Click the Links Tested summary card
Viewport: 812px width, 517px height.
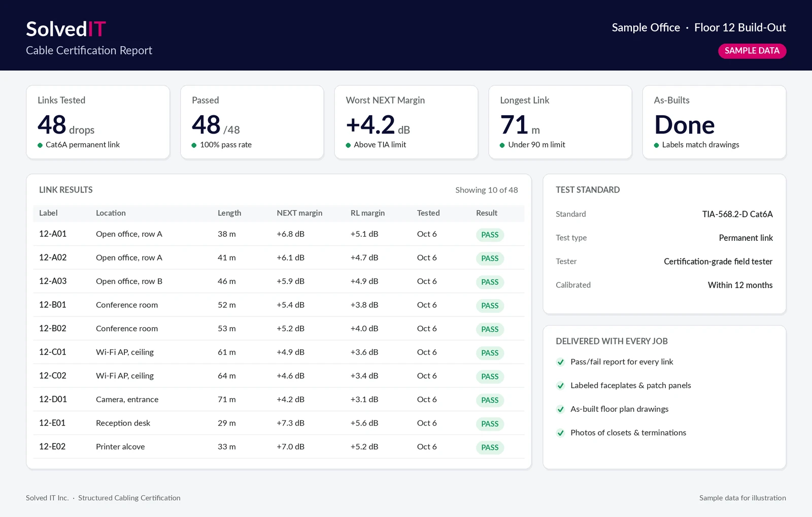(98, 122)
